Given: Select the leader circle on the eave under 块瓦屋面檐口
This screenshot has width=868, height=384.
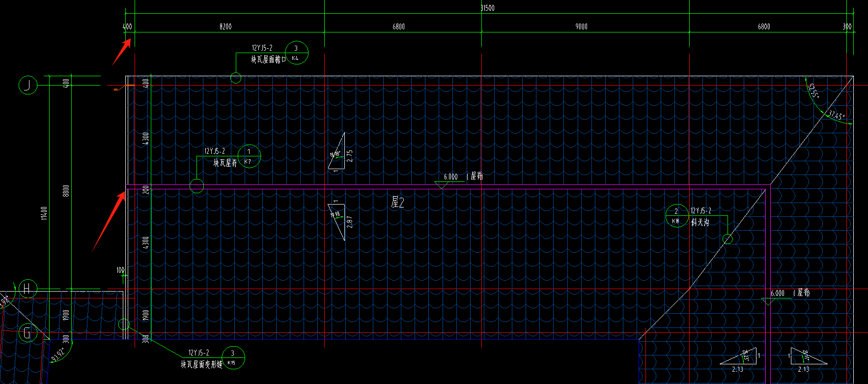Looking at the screenshot, I should (236, 78).
